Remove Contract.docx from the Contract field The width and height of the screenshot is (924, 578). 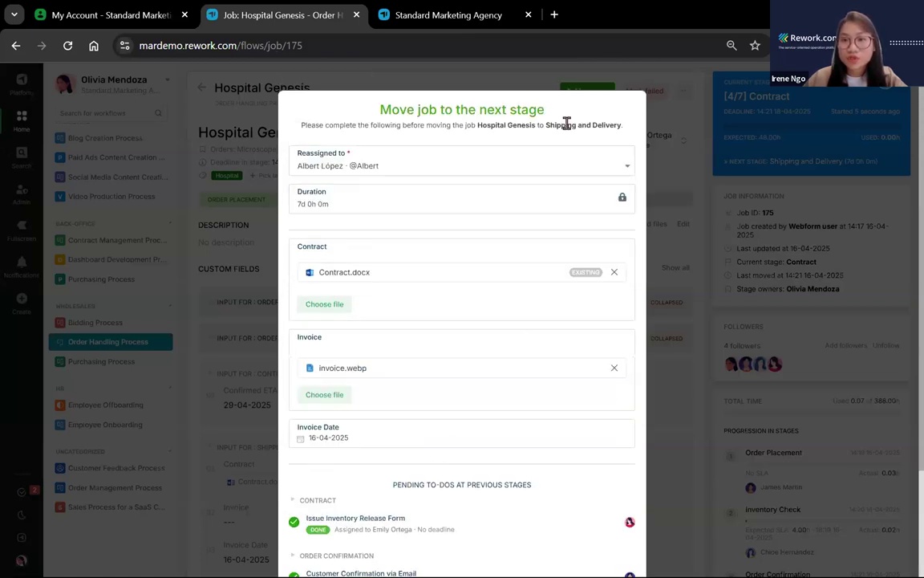point(614,272)
